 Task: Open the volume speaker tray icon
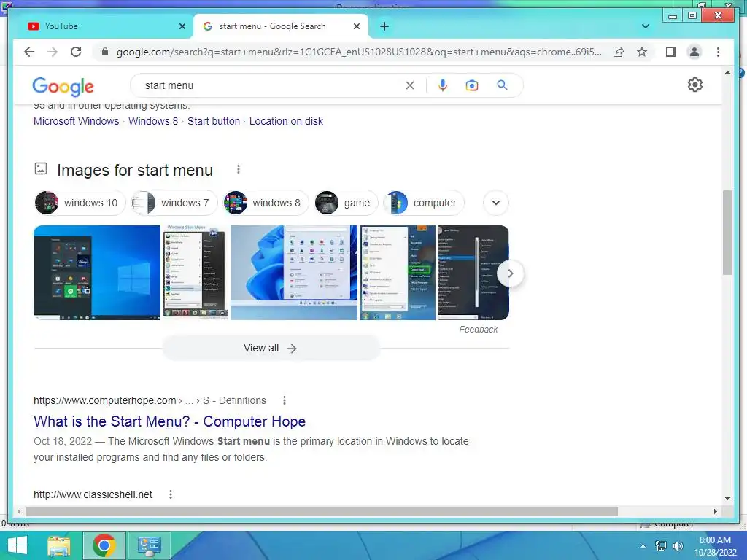point(678,546)
